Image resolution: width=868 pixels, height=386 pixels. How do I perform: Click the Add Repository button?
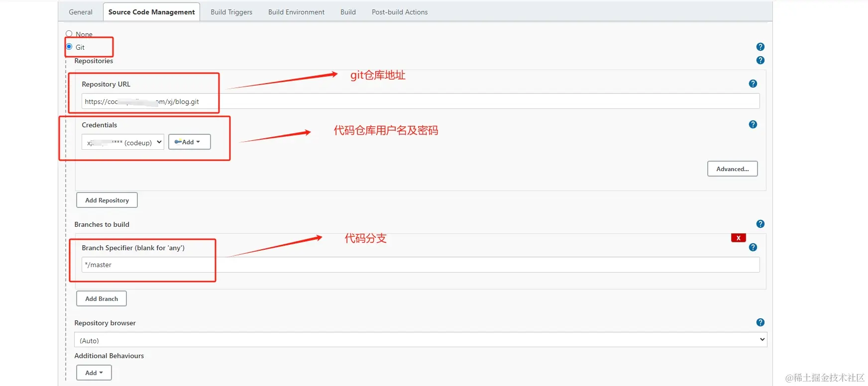[107, 200]
